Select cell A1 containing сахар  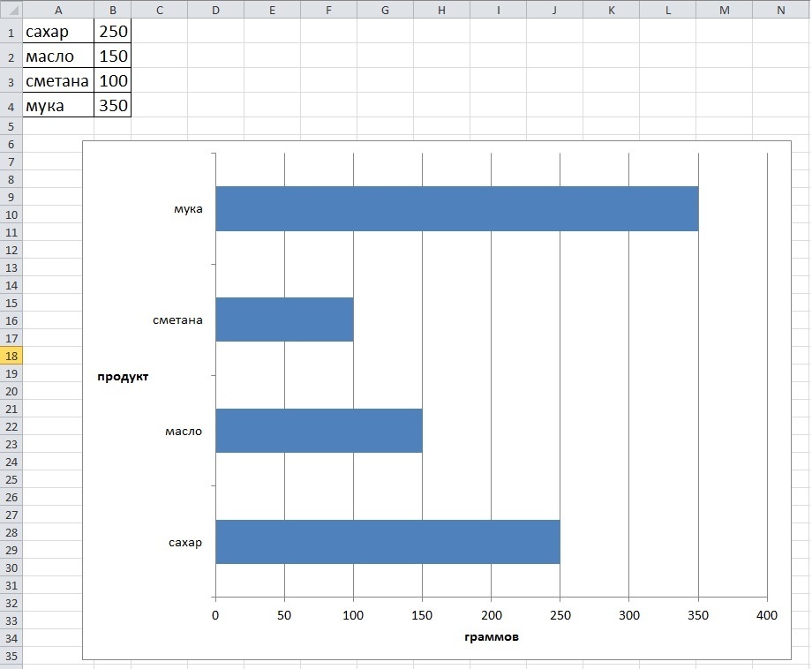[x=58, y=31]
